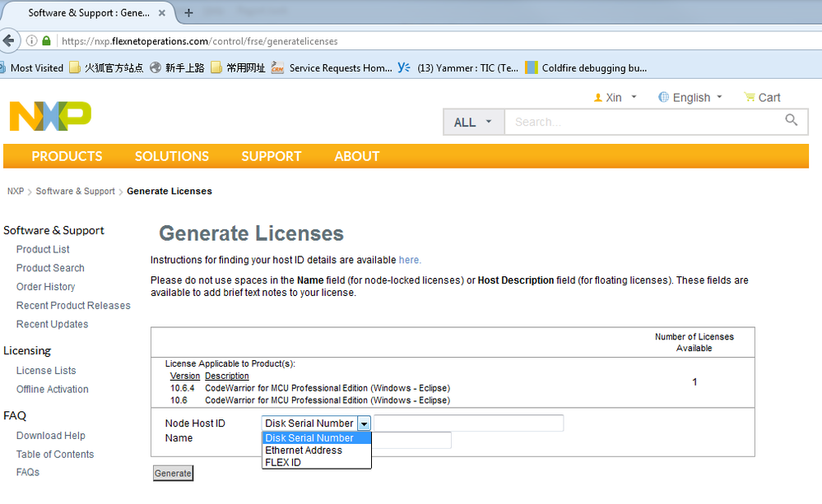Screen dimensions: 822x504
Task: Click the Node Host ID value field
Action: click(469, 423)
